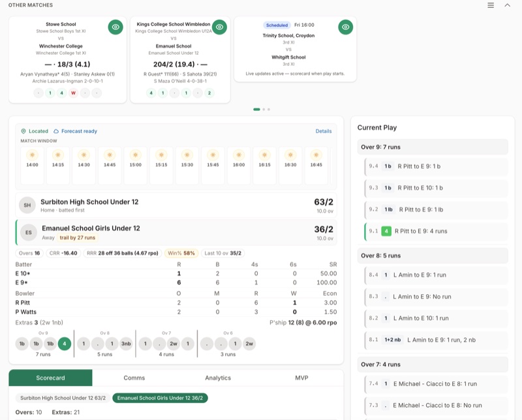
Task: Select the 14:30 forecast slot
Action: 84,166
